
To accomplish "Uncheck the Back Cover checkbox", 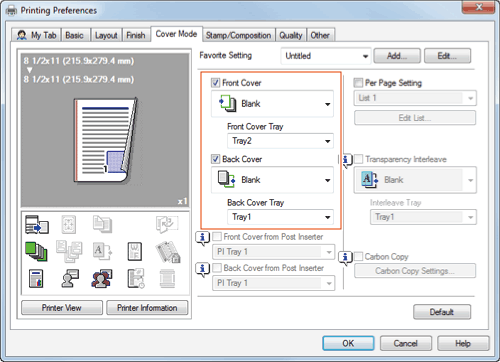I will click(x=215, y=159).
